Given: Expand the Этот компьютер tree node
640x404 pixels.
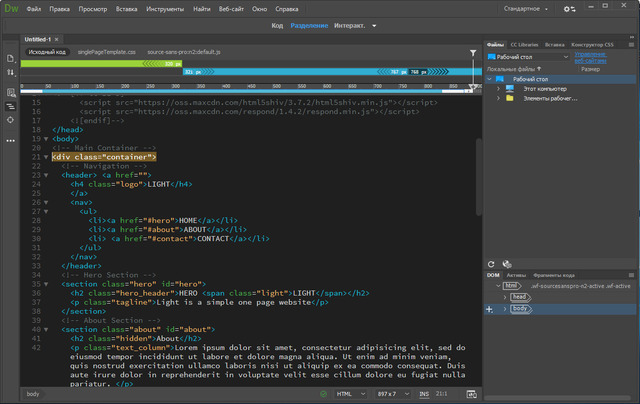Looking at the screenshot, I should 498,88.
